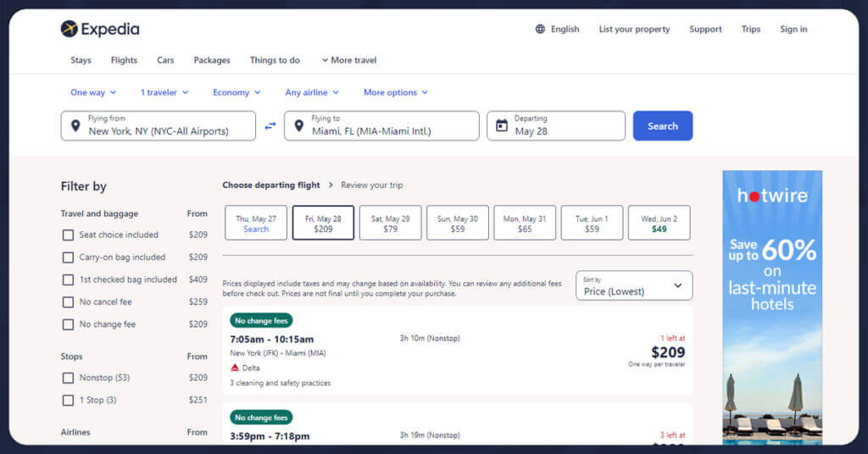Image resolution: width=868 pixels, height=454 pixels.
Task: Click Choose departing flight heading
Action: coord(271,185)
